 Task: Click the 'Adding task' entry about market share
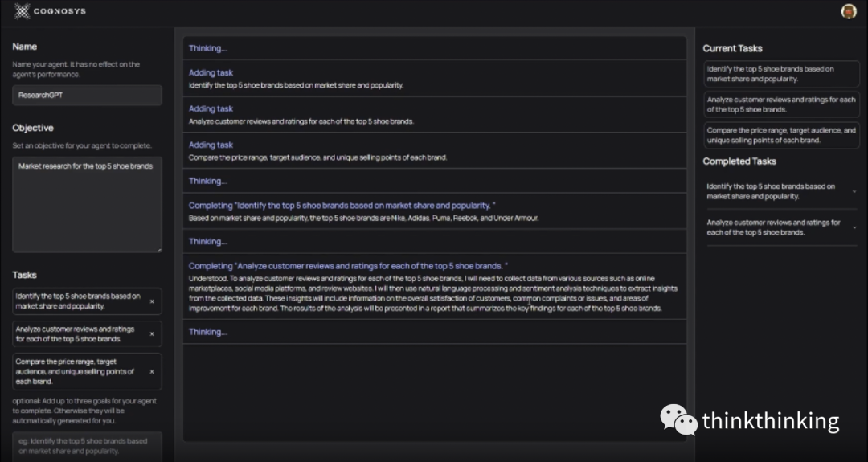pos(435,79)
